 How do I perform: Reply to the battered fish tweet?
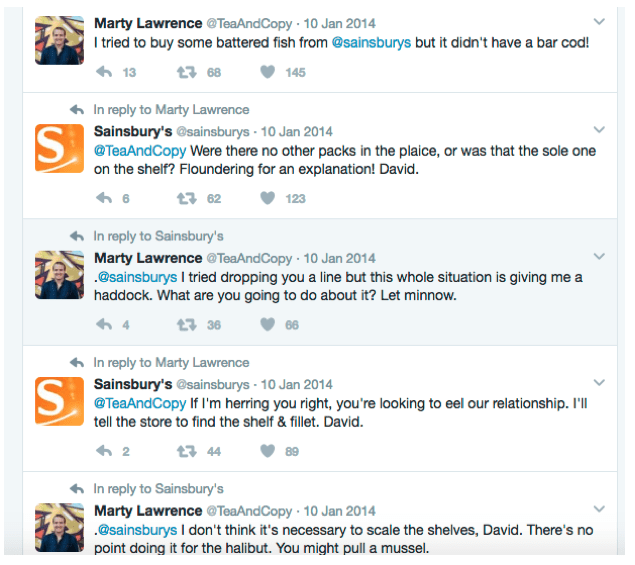[104, 72]
